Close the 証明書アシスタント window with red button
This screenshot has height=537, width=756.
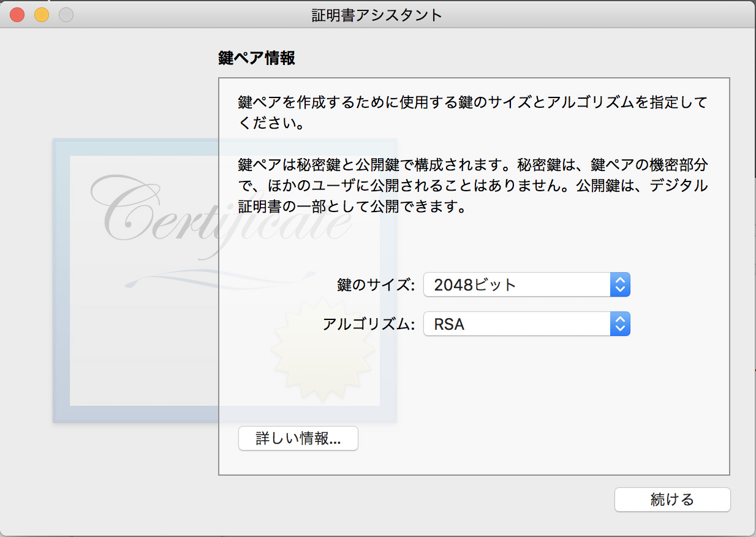coord(17,15)
